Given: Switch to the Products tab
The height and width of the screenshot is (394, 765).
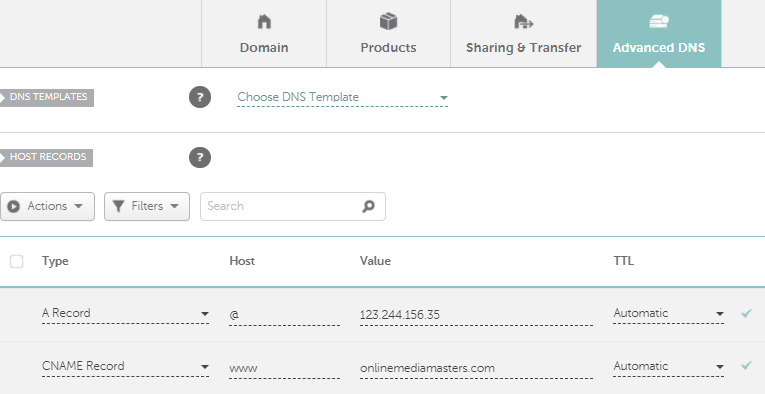Looking at the screenshot, I should 388,34.
